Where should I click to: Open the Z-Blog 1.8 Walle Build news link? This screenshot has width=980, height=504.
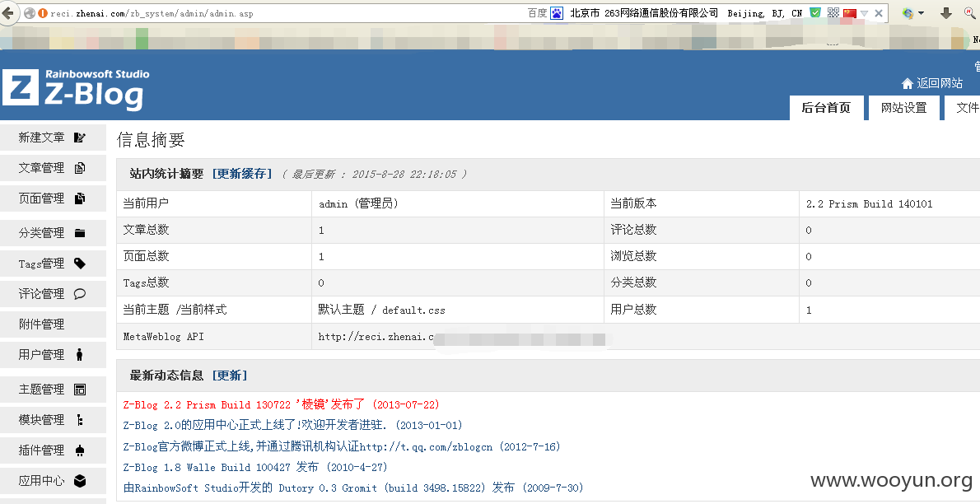coord(255,467)
